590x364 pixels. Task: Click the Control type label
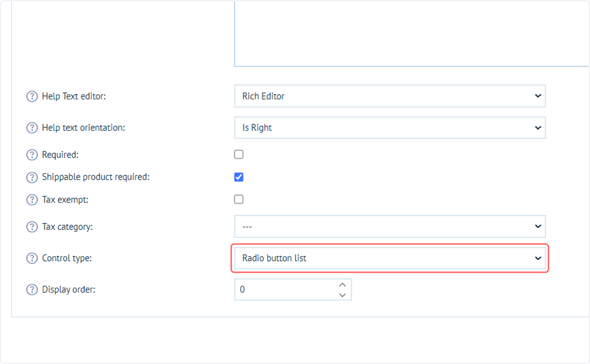tap(67, 258)
